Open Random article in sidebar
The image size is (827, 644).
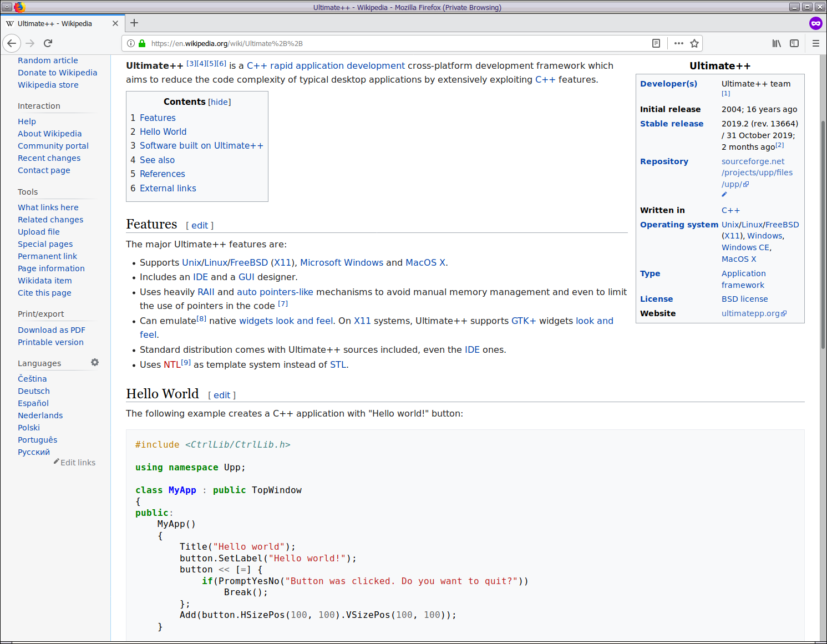pyautogui.click(x=48, y=60)
